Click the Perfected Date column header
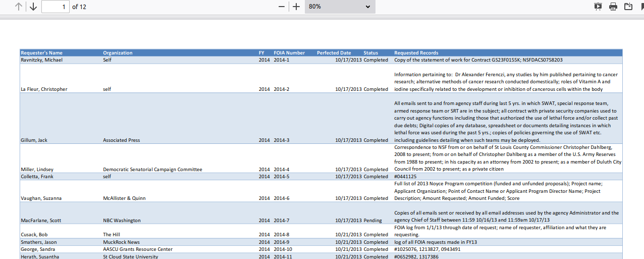644x259 pixels. [x=334, y=53]
